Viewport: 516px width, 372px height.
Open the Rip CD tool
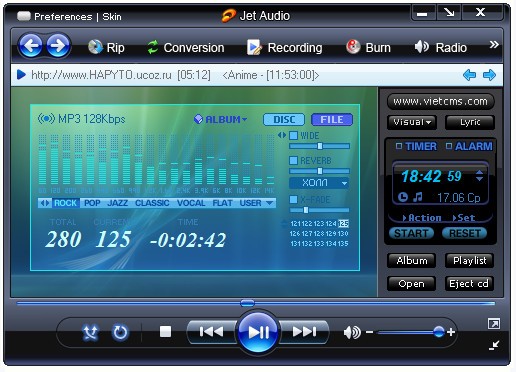click(x=106, y=48)
